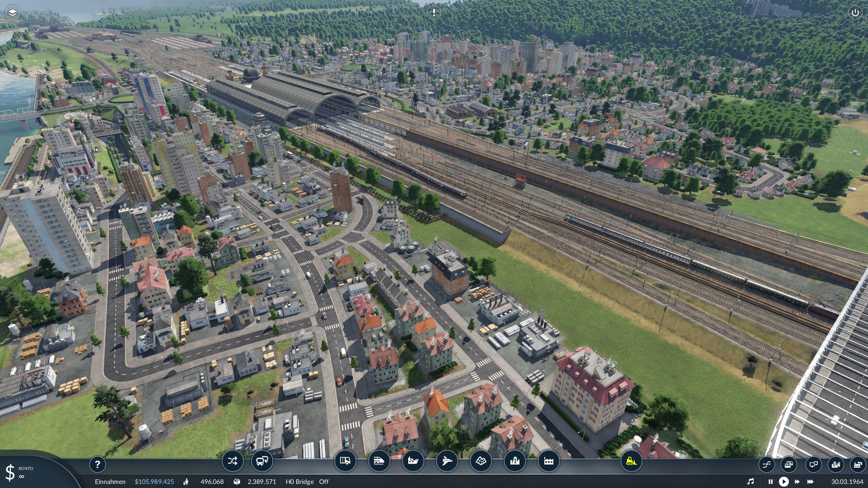Open the road construction menu
This screenshot has height=488, width=868.
point(345,461)
